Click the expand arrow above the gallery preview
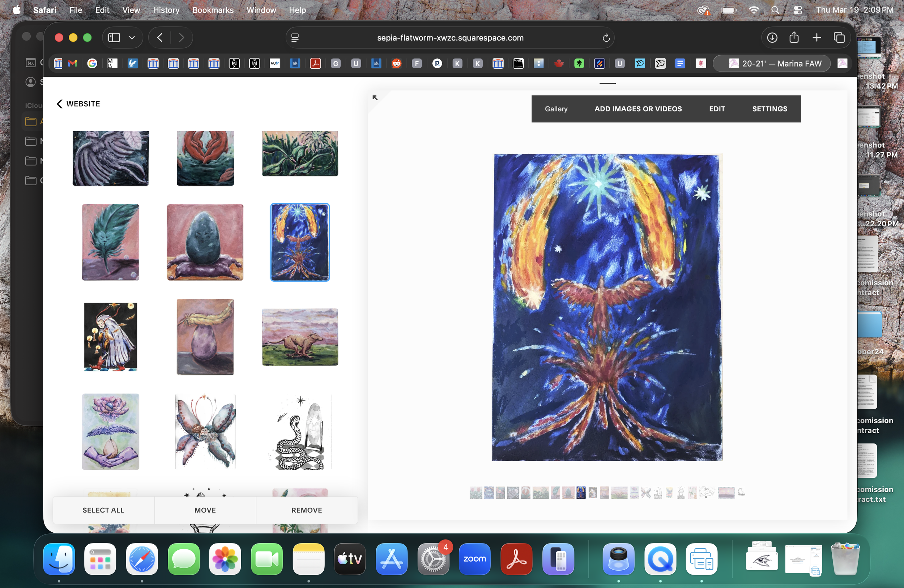Screen dimensions: 904x588 coord(375,98)
